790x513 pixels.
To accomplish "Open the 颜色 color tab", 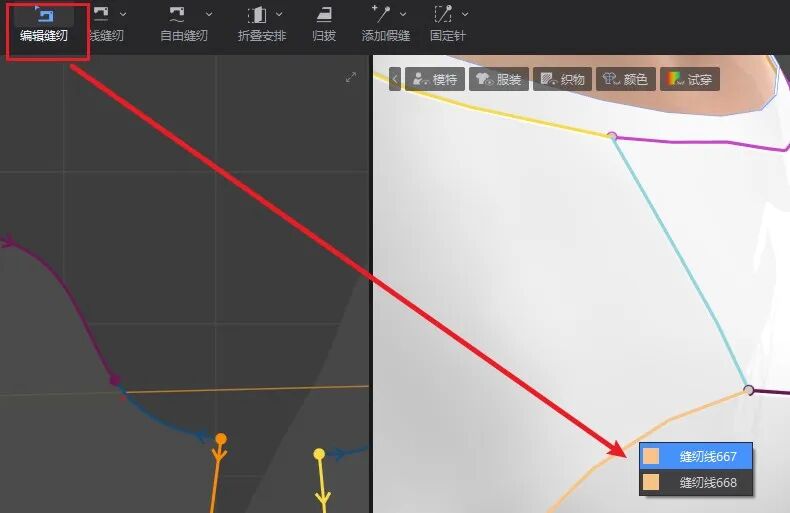I will point(626,79).
